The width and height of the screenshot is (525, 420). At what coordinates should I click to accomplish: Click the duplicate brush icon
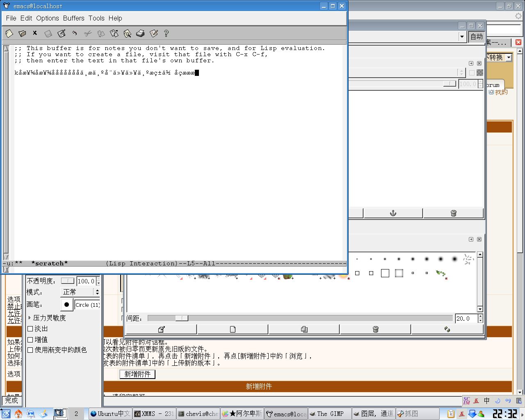click(304, 329)
